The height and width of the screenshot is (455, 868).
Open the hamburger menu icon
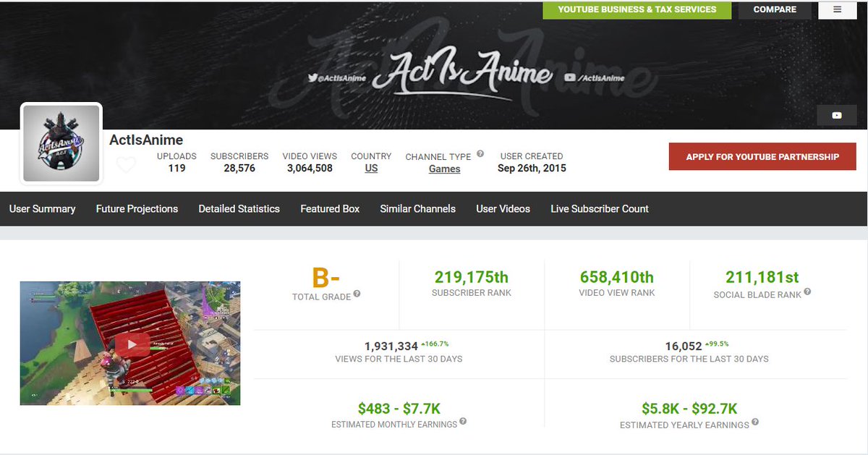coord(838,9)
